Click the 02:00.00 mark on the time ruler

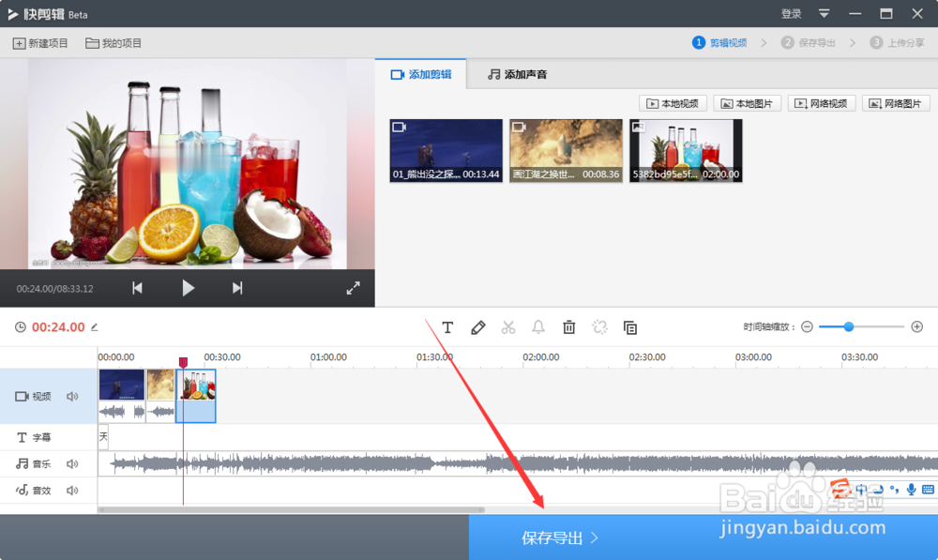(x=541, y=357)
